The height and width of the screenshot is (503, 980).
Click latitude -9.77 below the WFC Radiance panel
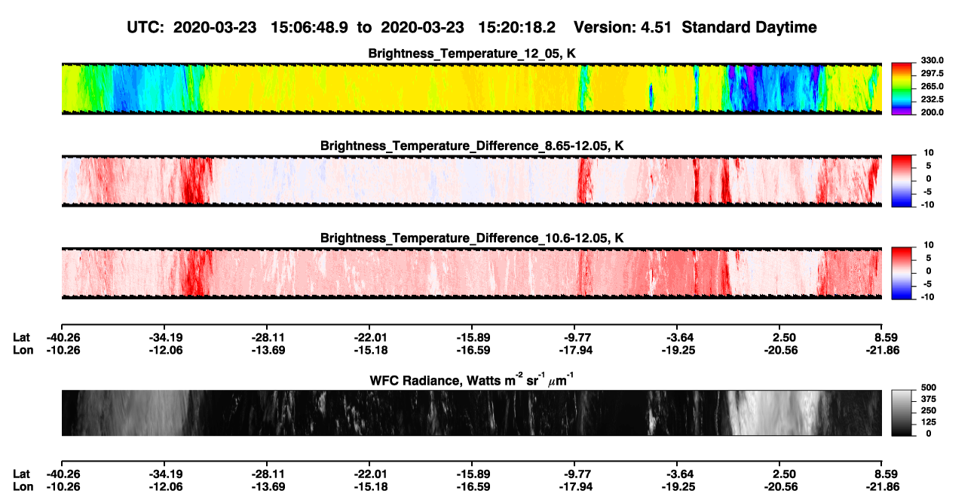574,474
